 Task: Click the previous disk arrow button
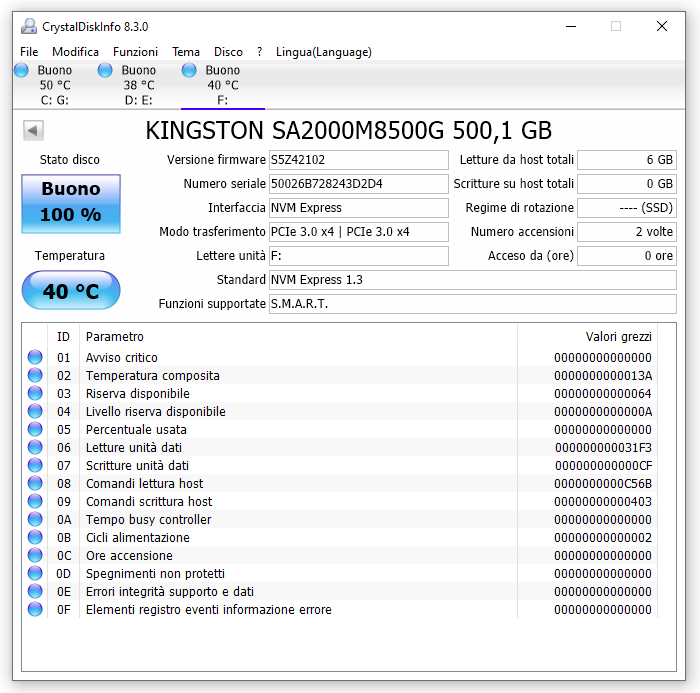[x=33, y=130]
